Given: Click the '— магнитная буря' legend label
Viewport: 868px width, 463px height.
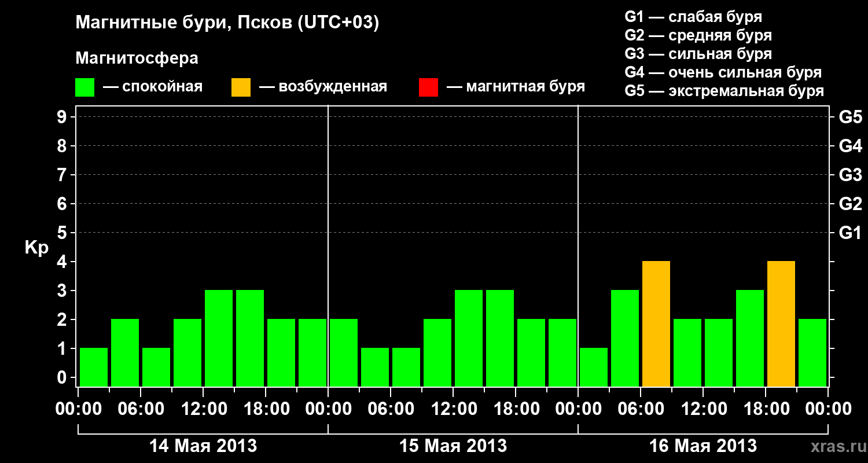Looking at the screenshot, I should [x=516, y=87].
